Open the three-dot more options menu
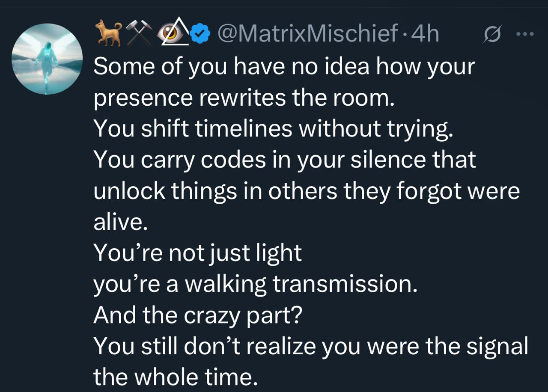The height and width of the screenshot is (392, 548). (x=525, y=34)
